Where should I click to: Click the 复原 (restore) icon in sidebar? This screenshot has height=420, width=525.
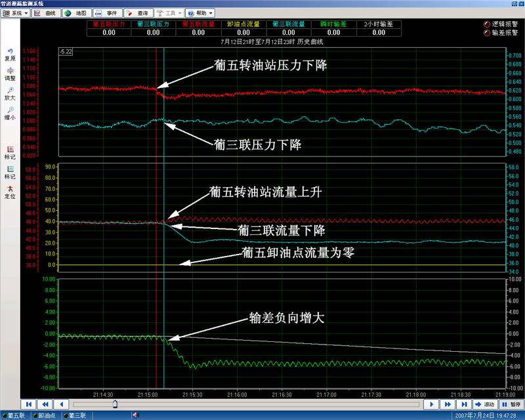10,53
